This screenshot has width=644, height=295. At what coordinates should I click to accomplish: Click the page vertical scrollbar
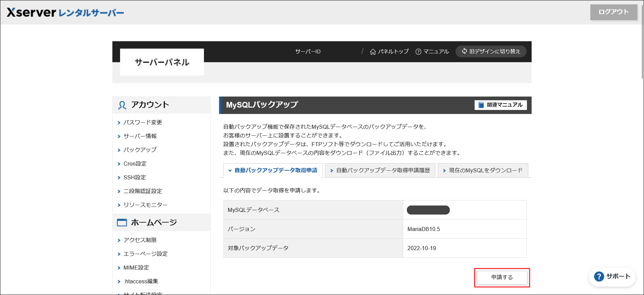(642, 41)
